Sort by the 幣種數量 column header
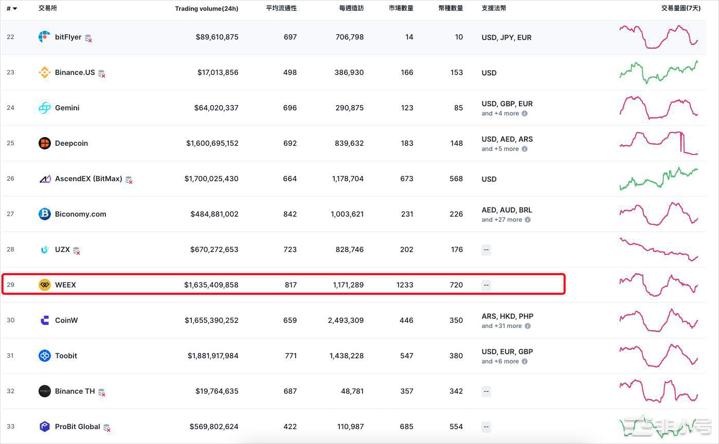Screen dimensions: 719x444 (450, 8)
